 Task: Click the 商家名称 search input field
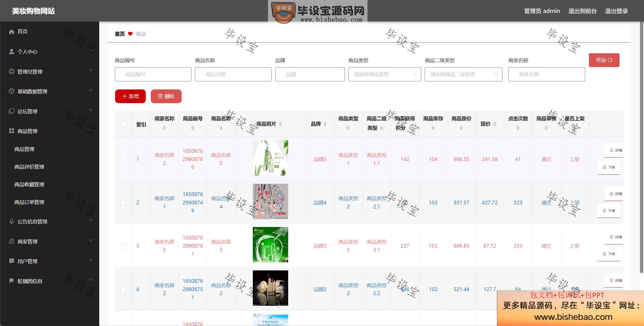pos(547,74)
